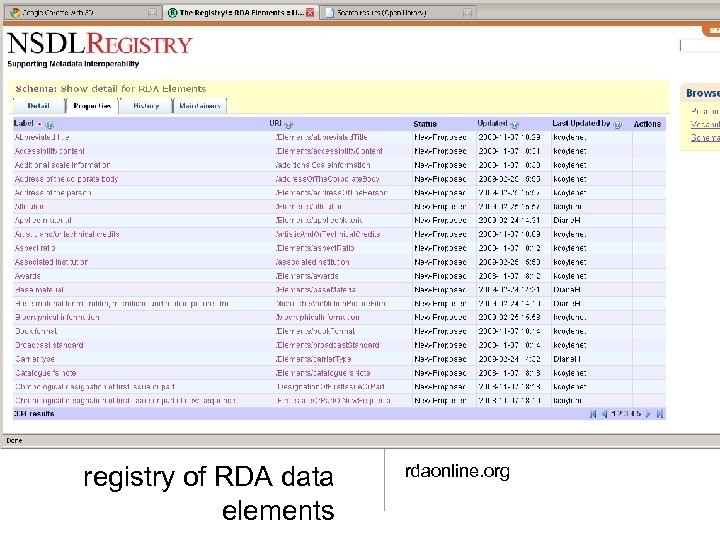Open the Book format element
The width and height of the screenshot is (720, 540).
pos(36,331)
